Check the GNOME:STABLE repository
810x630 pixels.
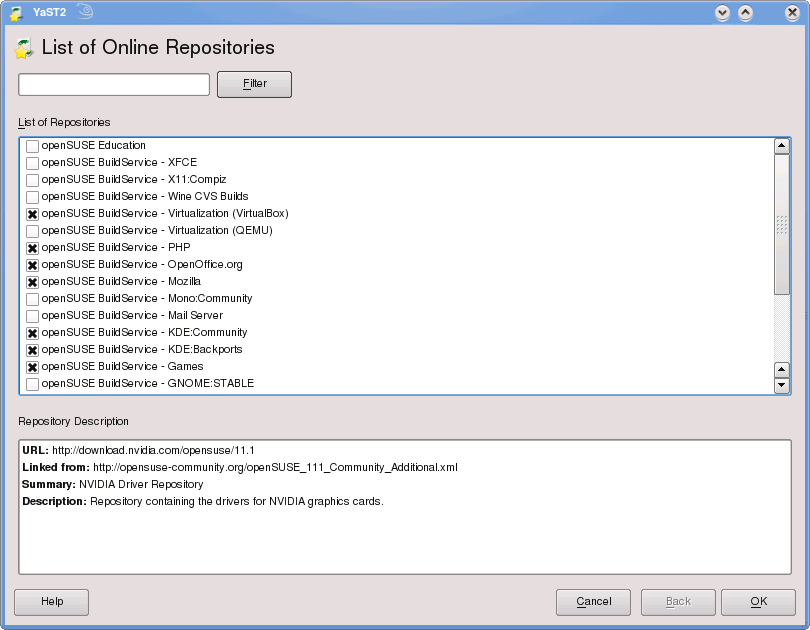[32, 384]
